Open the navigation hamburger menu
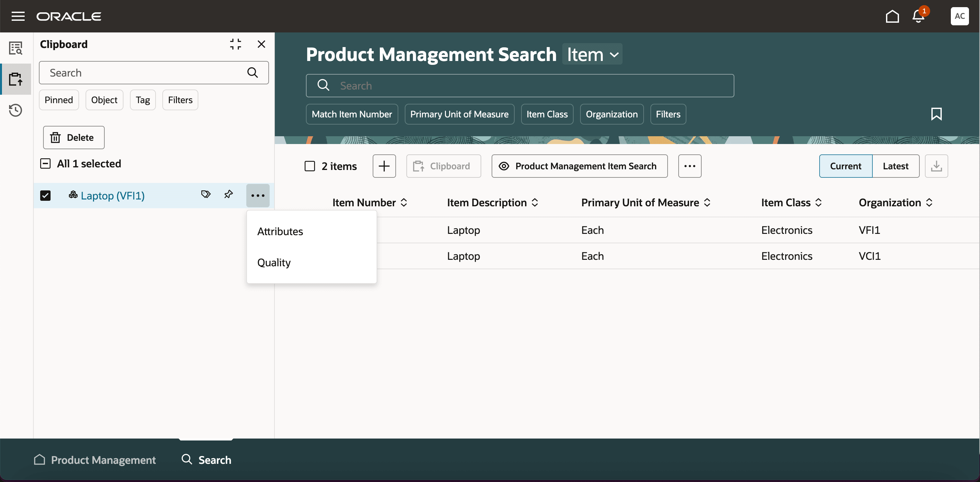The width and height of the screenshot is (980, 482). [18, 16]
